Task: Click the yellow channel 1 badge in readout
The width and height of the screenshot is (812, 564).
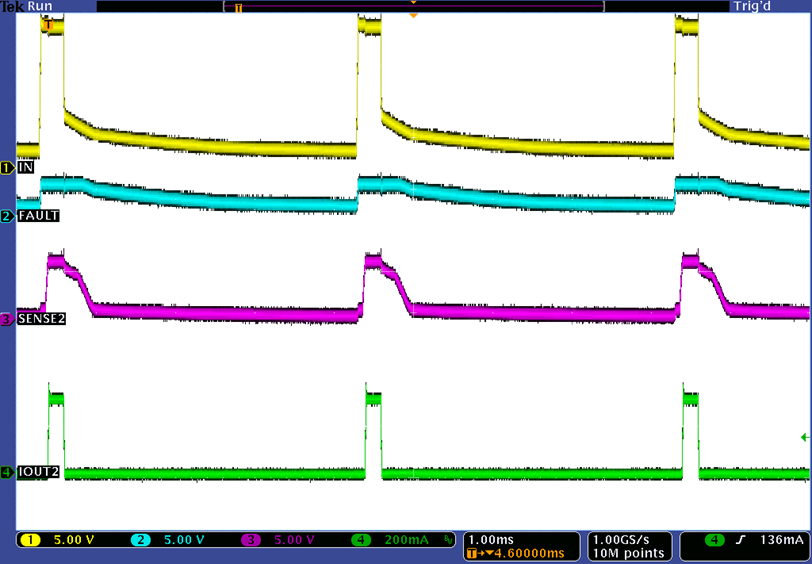Action: point(31,540)
